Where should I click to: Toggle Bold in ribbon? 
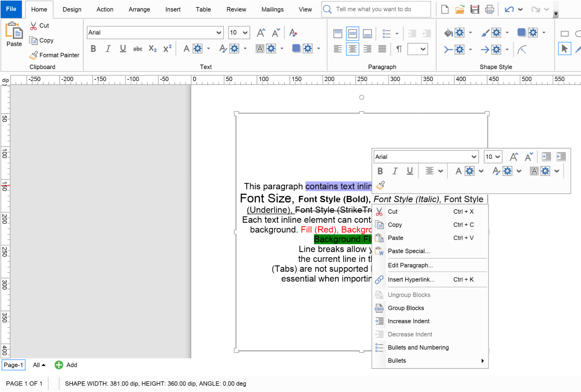point(93,49)
